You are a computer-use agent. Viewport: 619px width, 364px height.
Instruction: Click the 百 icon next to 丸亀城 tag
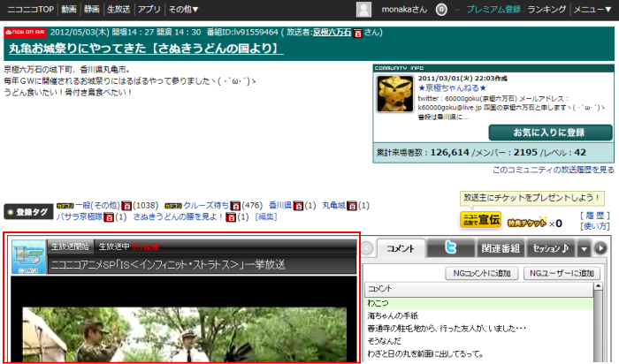coord(352,206)
